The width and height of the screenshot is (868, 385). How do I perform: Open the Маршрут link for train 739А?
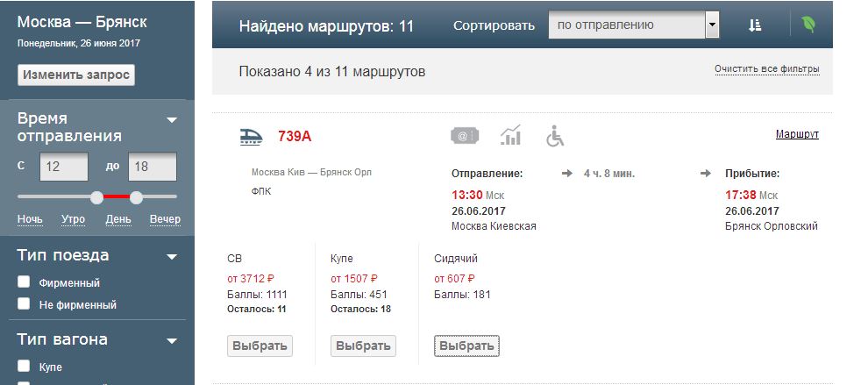(797, 134)
